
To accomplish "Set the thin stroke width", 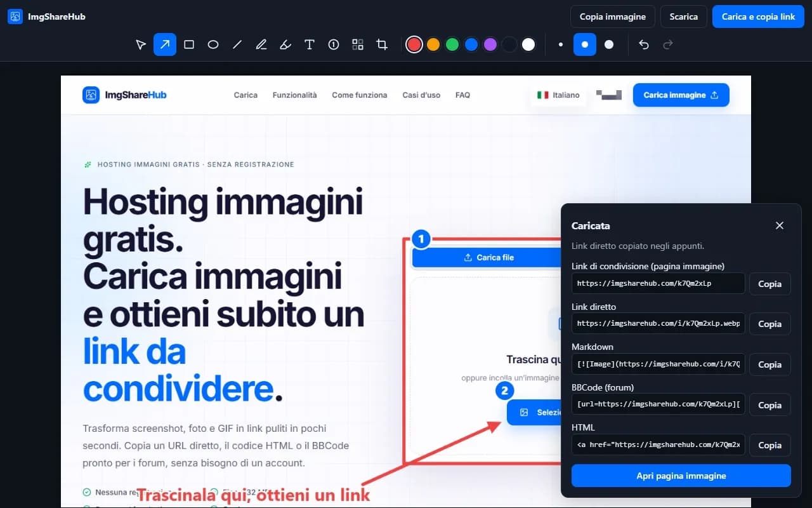I will click(561, 44).
